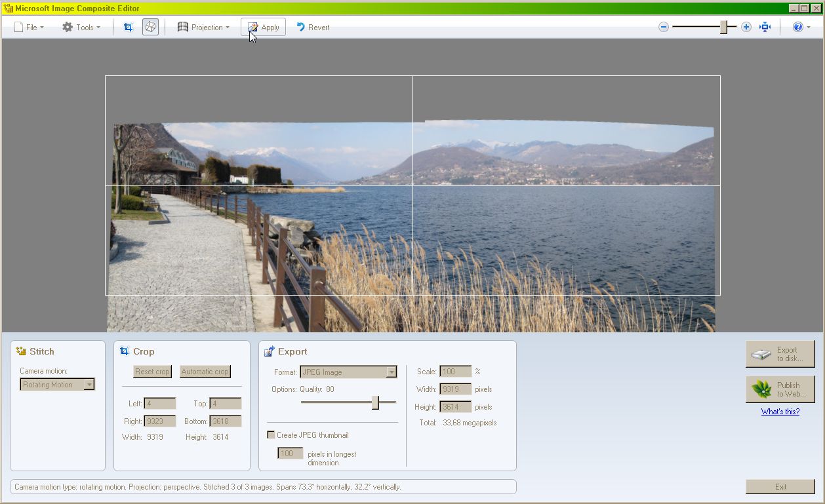Click the Crop panel header icon

125,351
